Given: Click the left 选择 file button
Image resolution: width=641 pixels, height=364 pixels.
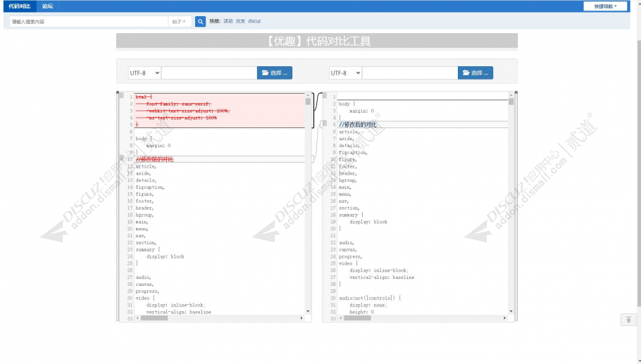Looking at the screenshot, I should click(x=275, y=73).
